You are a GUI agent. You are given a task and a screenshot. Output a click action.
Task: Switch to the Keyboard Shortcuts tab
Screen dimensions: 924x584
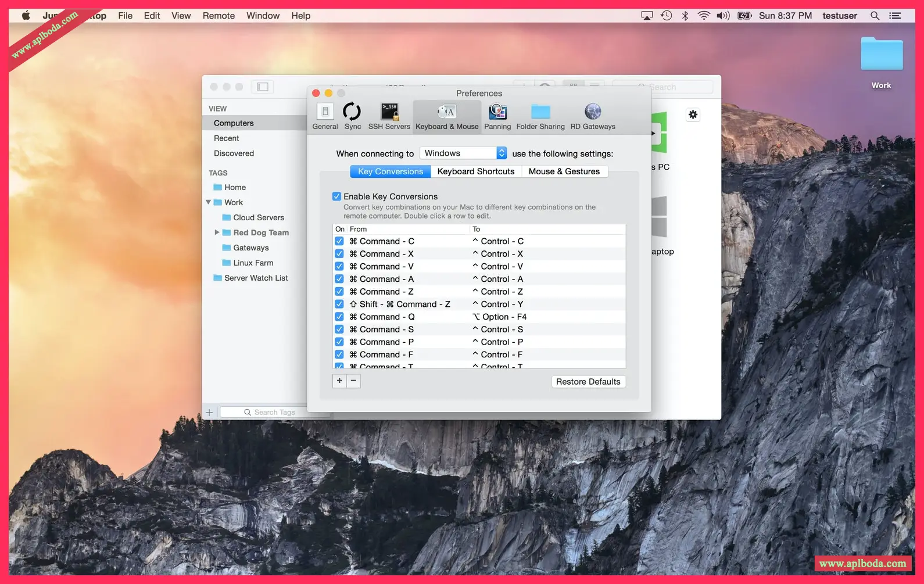[x=475, y=171]
